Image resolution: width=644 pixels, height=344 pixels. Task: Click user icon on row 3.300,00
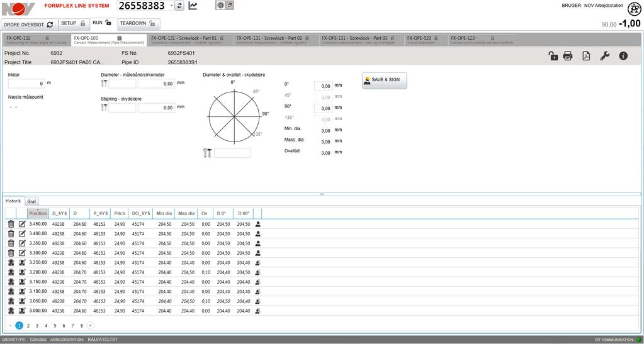[x=257, y=253]
